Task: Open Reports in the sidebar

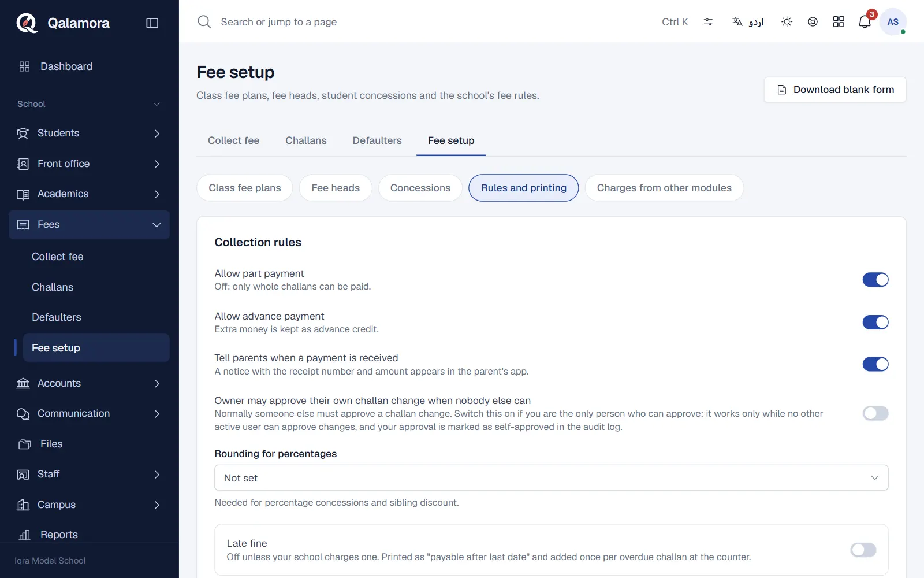Action: pyautogui.click(x=90, y=535)
